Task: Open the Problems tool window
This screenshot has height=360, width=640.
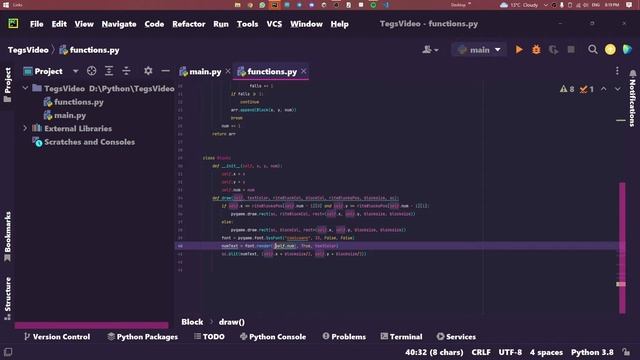Action: [344, 337]
